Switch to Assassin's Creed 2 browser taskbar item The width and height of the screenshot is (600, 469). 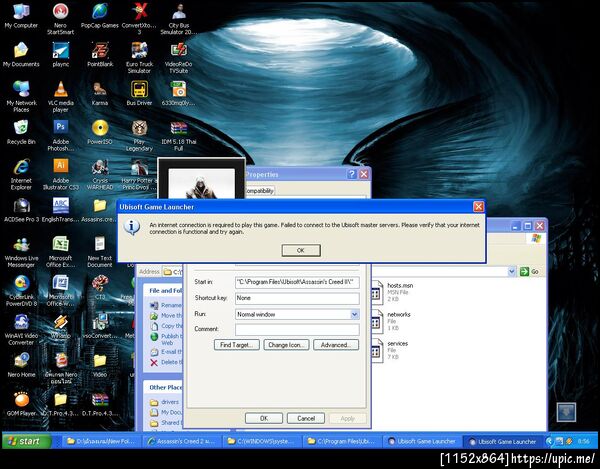pos(182,441)
